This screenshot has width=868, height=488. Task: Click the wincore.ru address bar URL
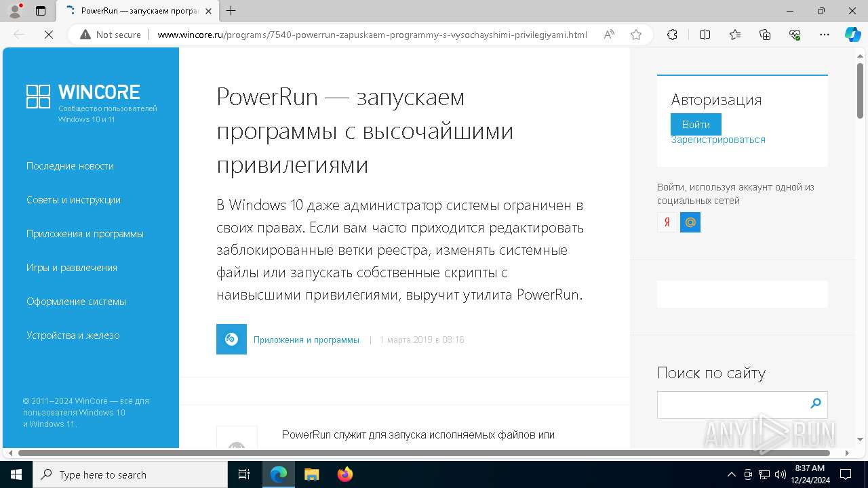(x=372, y=35)
